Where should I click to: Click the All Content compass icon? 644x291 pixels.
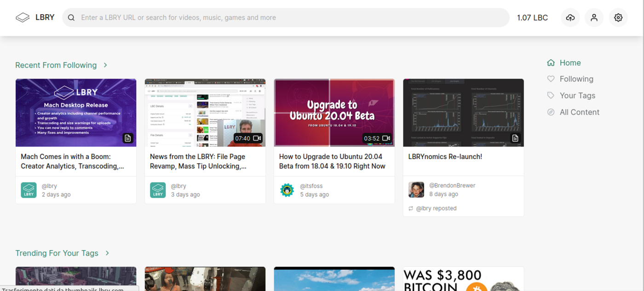pos(551,112)
